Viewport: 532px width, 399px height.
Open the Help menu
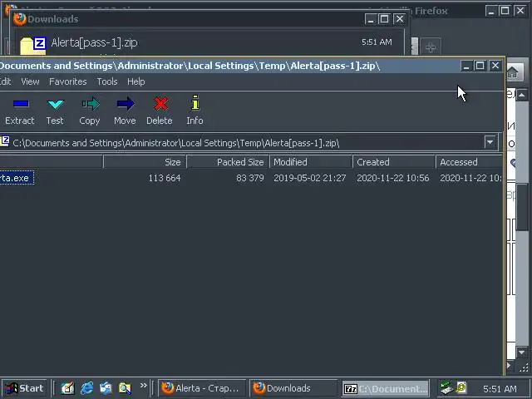pos(136,81)
